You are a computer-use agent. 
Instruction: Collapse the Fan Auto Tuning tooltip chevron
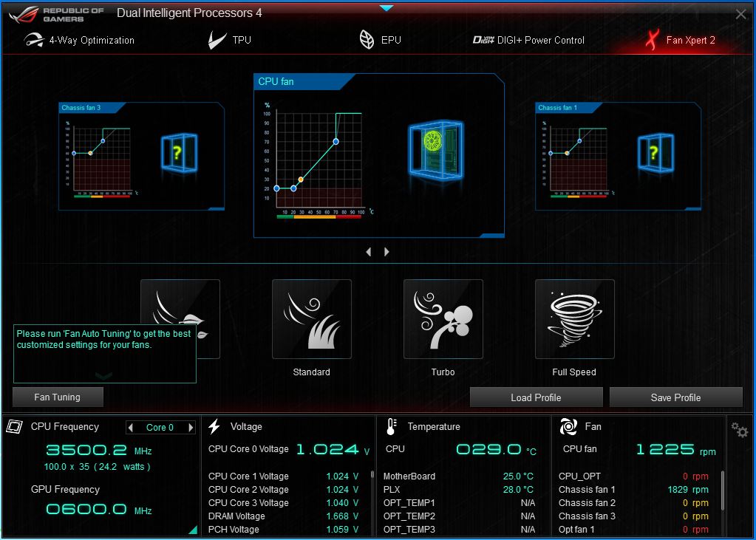point(104,376)
